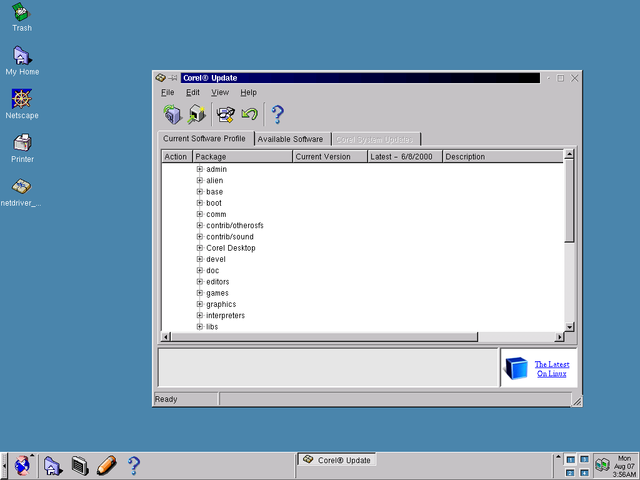Expand the admin package group
640x480 pixels.
[200, 169]
